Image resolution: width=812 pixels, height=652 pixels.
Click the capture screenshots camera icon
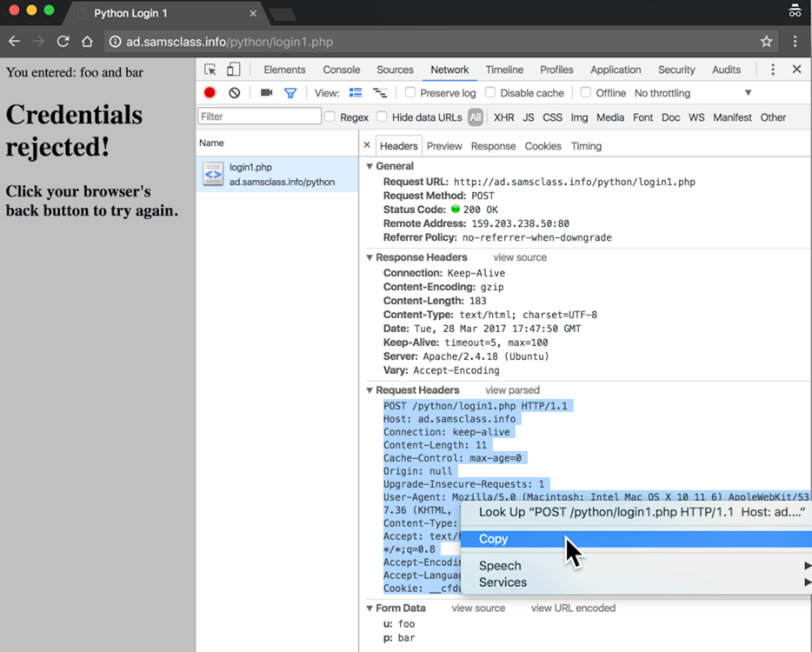click(x=267, y=93)
